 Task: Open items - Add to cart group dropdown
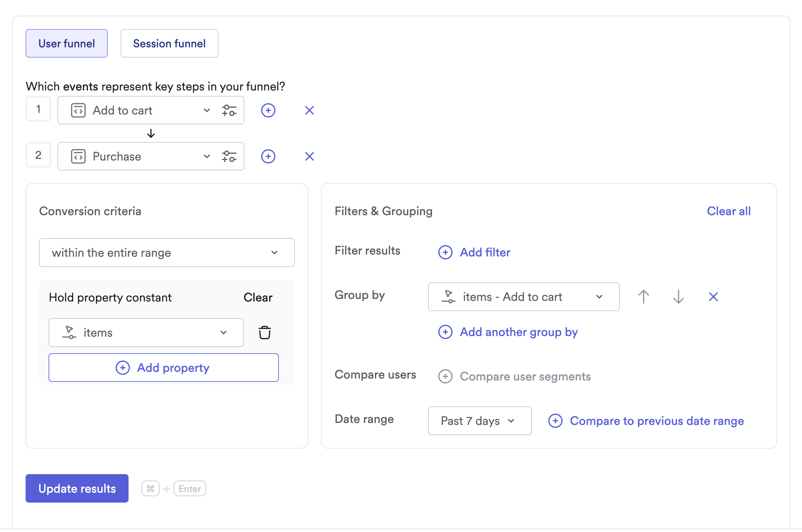[x=523, y=297]
